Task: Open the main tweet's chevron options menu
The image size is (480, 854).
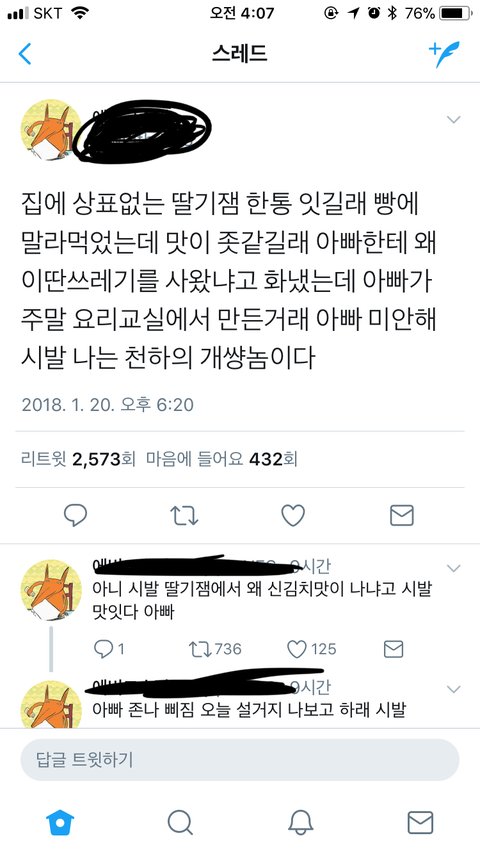Action: pos(453,119)
